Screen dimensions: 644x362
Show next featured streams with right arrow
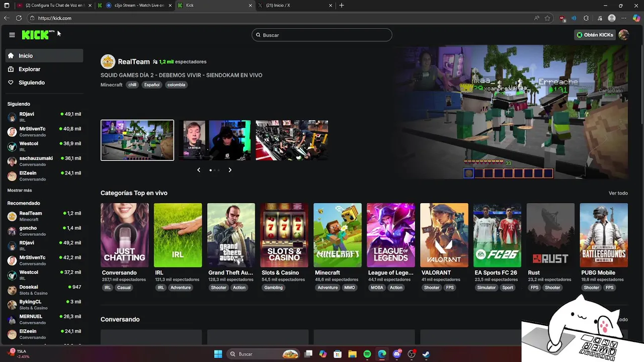[x=230, y=170]
